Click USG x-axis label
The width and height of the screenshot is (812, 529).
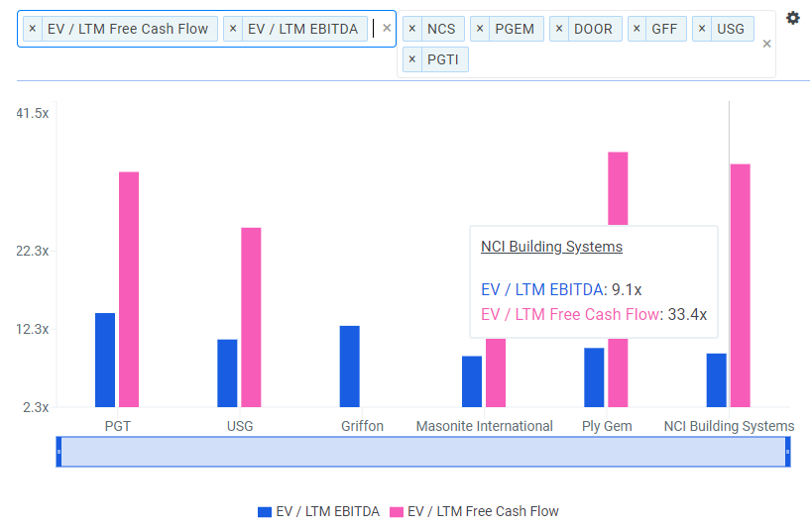[240, 426]
